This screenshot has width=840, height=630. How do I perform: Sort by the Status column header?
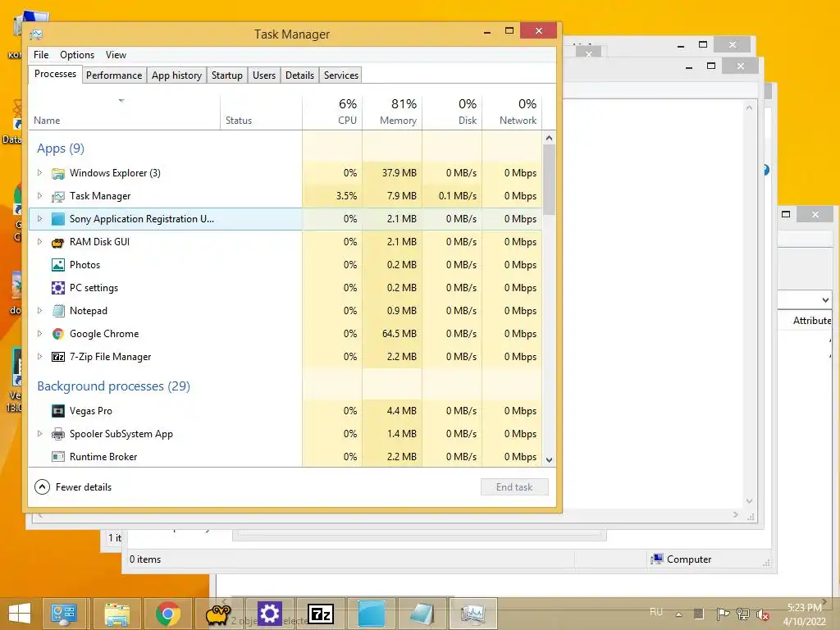261,112
